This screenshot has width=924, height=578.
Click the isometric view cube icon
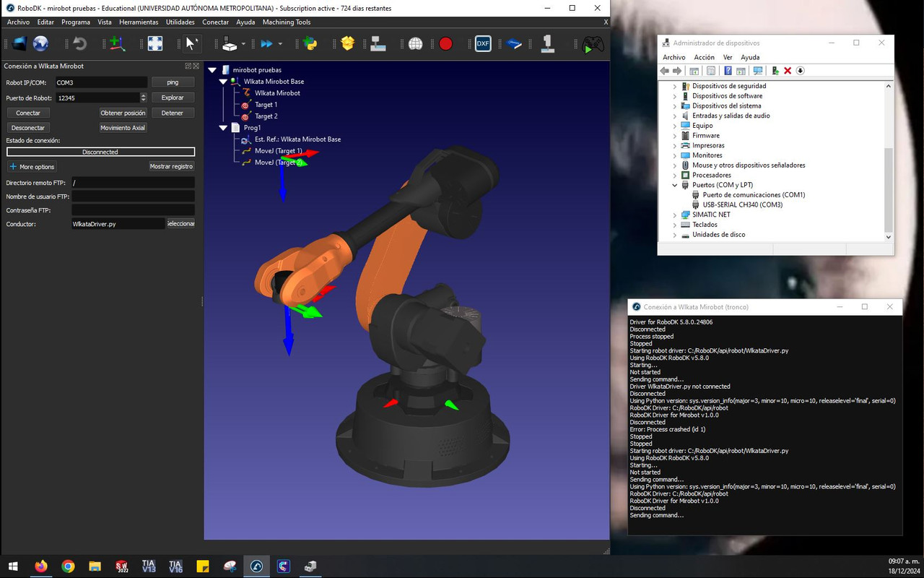pyautogui.click(x=230, y=44)
